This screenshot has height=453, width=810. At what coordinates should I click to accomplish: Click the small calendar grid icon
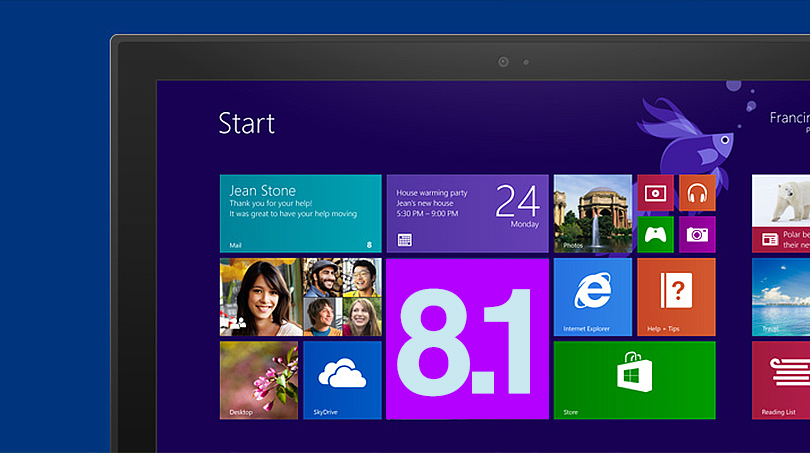click(404, 240)
